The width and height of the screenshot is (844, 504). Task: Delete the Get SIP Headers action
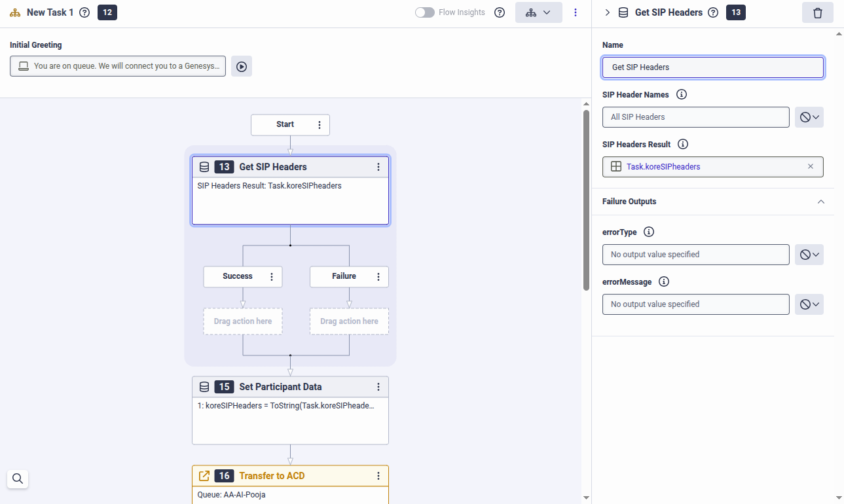click(817, 12)
